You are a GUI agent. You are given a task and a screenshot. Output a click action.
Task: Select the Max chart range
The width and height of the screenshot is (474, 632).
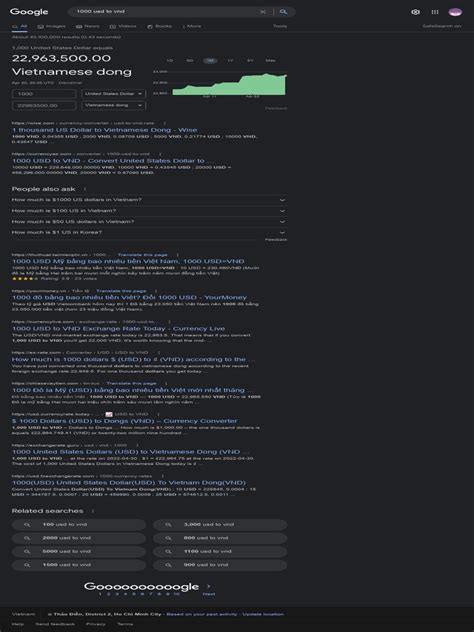270,60
